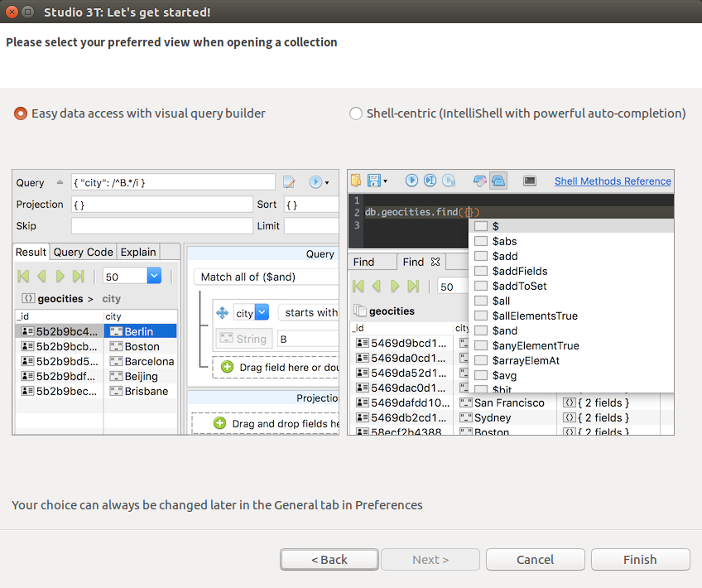The width and height of the screenshot is (702, 588).
Task: Select the Barcelona cell in the city column
Action: click(x=142, y=361)
